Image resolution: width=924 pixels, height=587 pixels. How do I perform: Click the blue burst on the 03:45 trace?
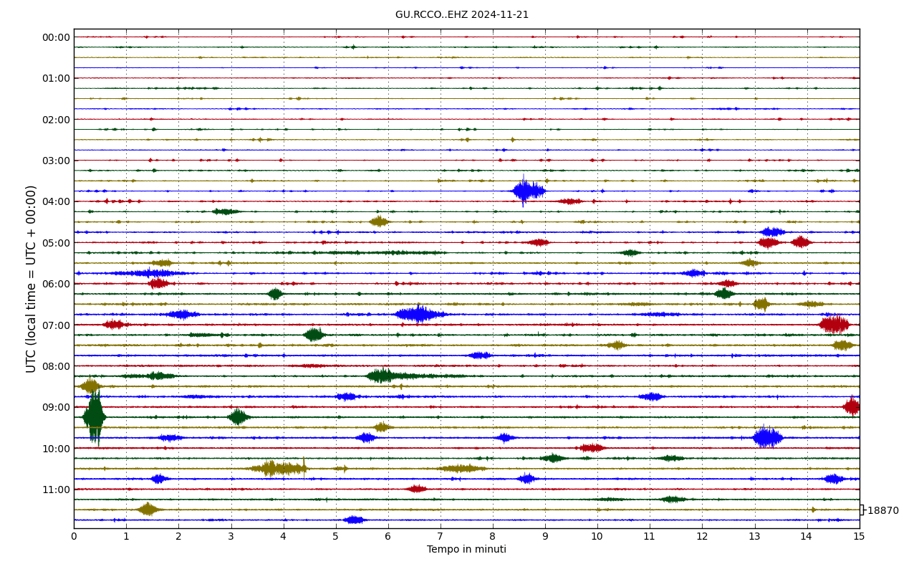[x=529, y=191]
